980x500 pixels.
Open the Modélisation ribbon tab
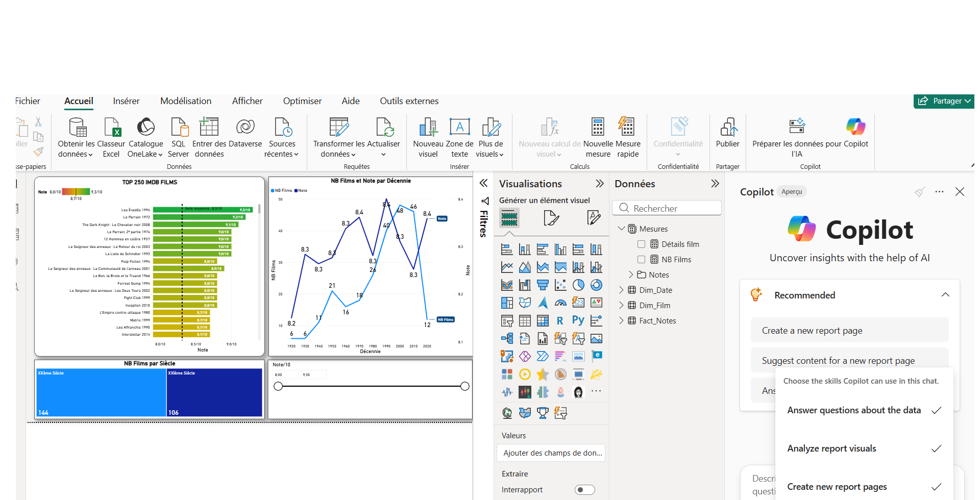[x=186, y=101]
